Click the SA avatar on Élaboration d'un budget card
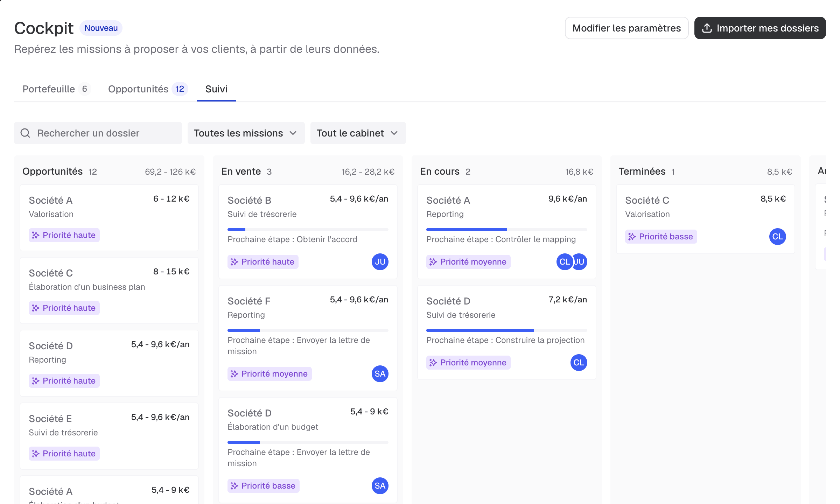This screenshot has width=840, height=504. [x=380, y=486]
